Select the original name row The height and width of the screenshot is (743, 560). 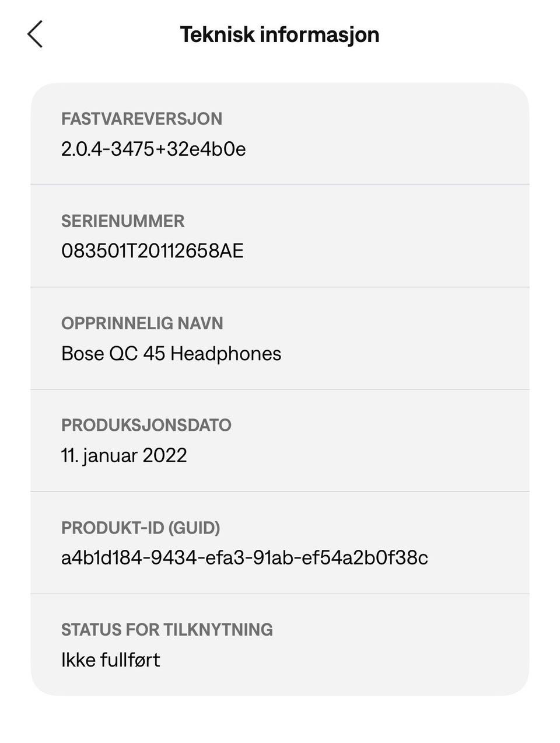click(385, 338)
